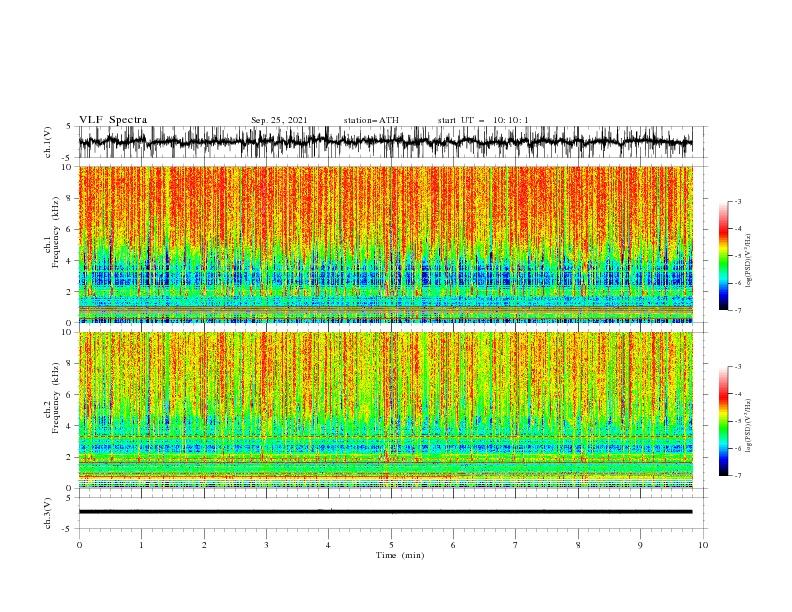The width and height of the screenshot is (792, 612).
Task: Click the '6' kHz tick on ch.2 spectrogram
Action: (x=70, y=395)
